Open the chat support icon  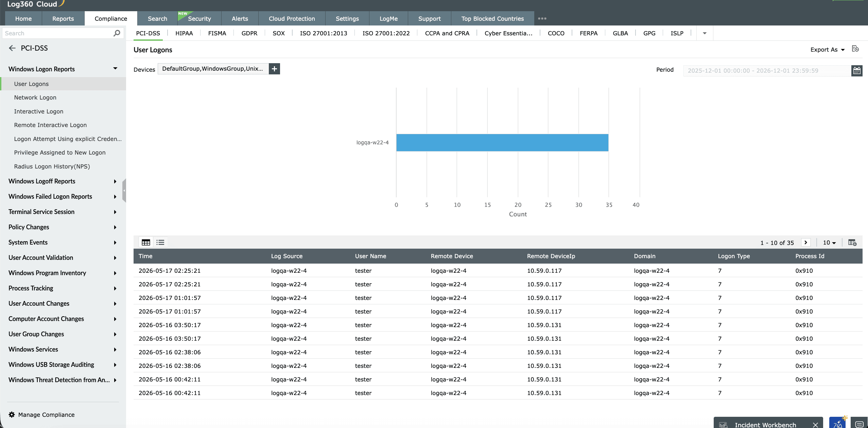(860, 424)
